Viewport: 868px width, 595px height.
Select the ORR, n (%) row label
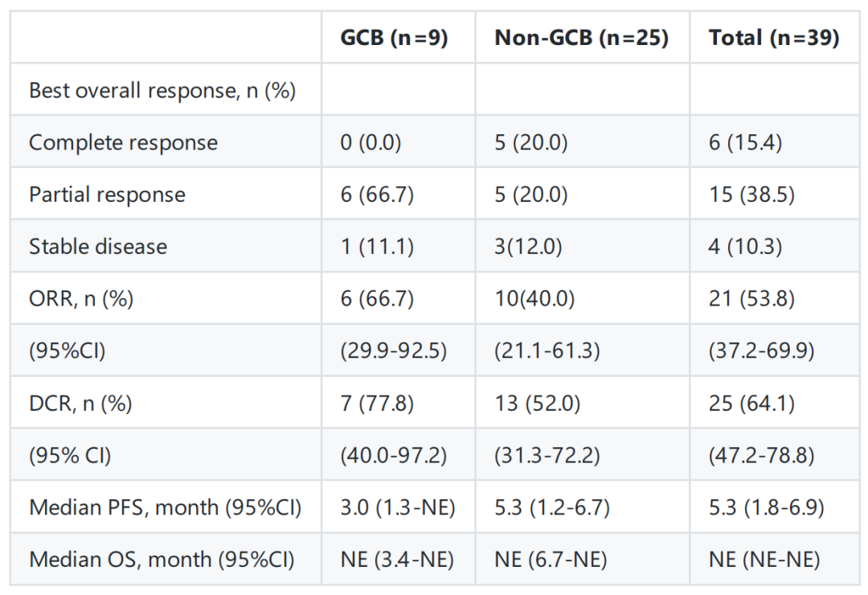pyautogui.click(x=81, y=299)
